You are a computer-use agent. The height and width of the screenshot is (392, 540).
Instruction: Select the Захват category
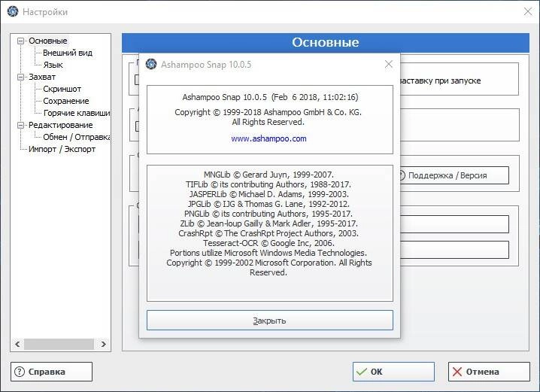pyautogui.click(x=42, y=77)
